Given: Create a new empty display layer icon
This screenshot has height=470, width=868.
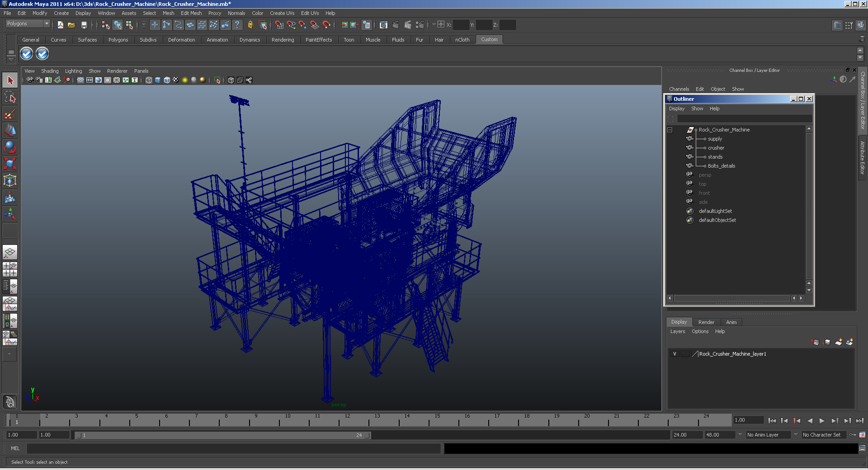Looking at the screenshot, I should (x=838, y=342).
